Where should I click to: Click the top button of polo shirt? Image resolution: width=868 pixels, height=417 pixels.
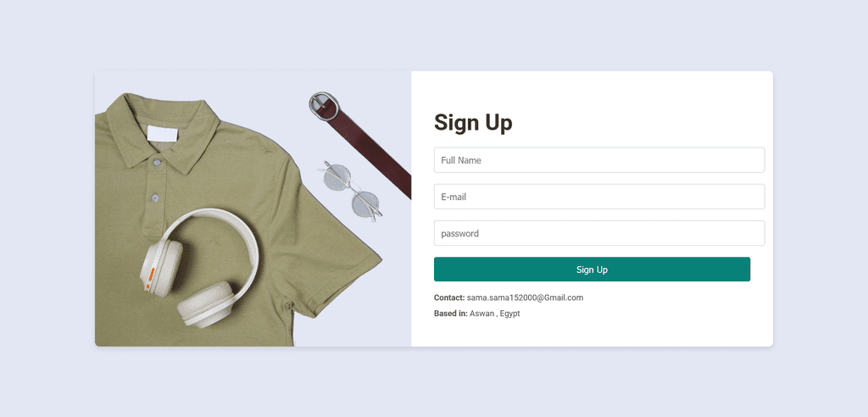(x=157, y=162)
